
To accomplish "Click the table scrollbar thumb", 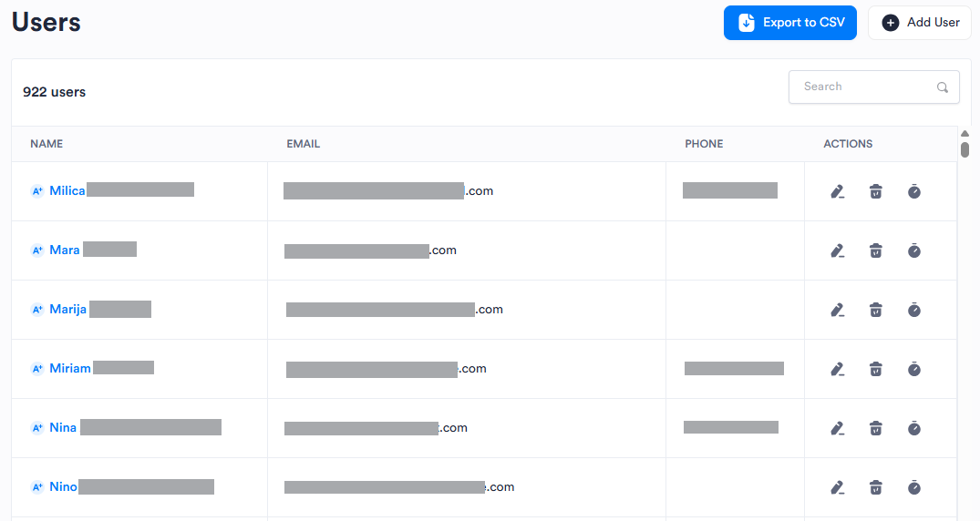I will point(965,150).
